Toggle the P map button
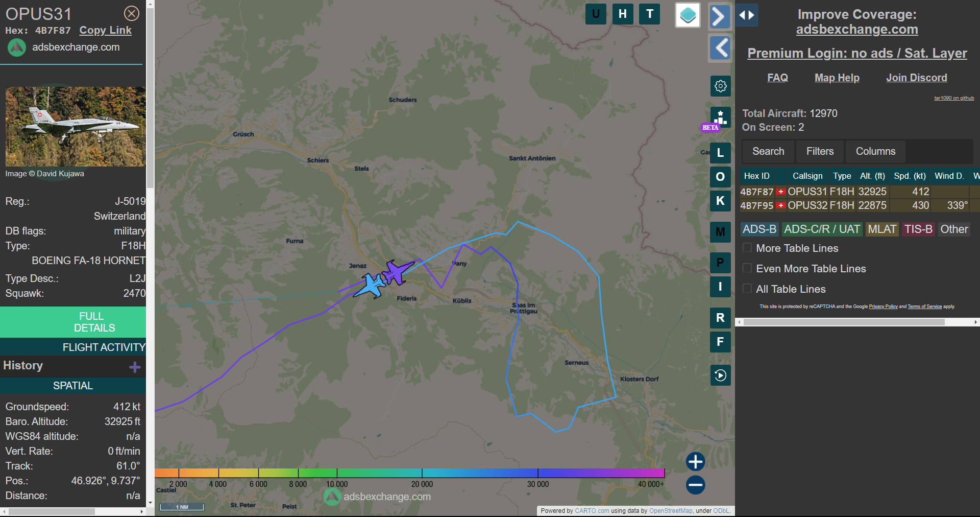The width and height of the screenshot is (980, 517). pyautogui.click(x=720, y=263)
